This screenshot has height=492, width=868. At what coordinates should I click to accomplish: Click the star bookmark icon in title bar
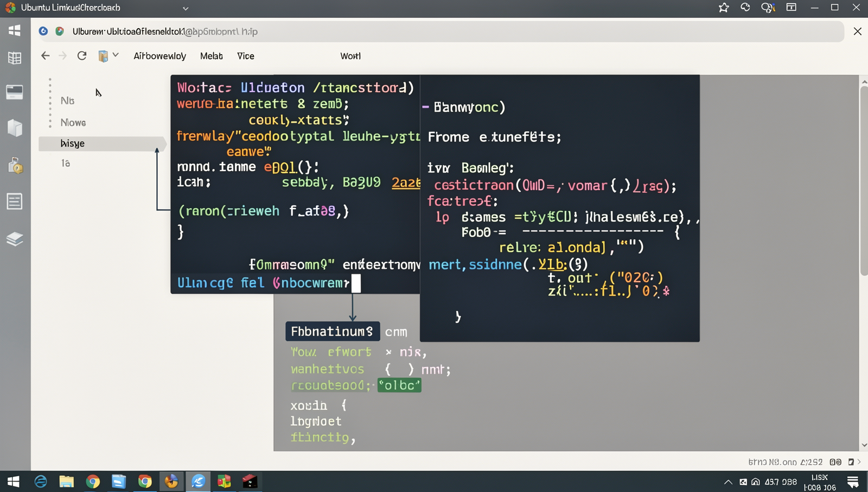tap(724, 8)
